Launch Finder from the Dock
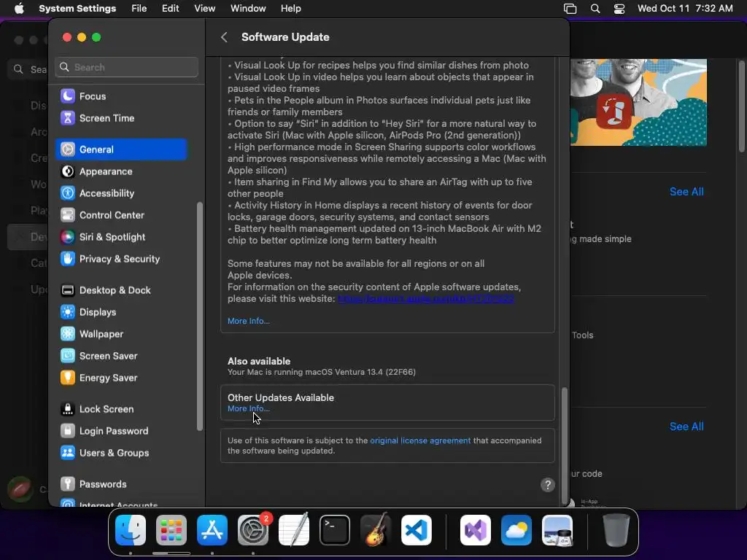The image size is (747, 560). (131, 530)
